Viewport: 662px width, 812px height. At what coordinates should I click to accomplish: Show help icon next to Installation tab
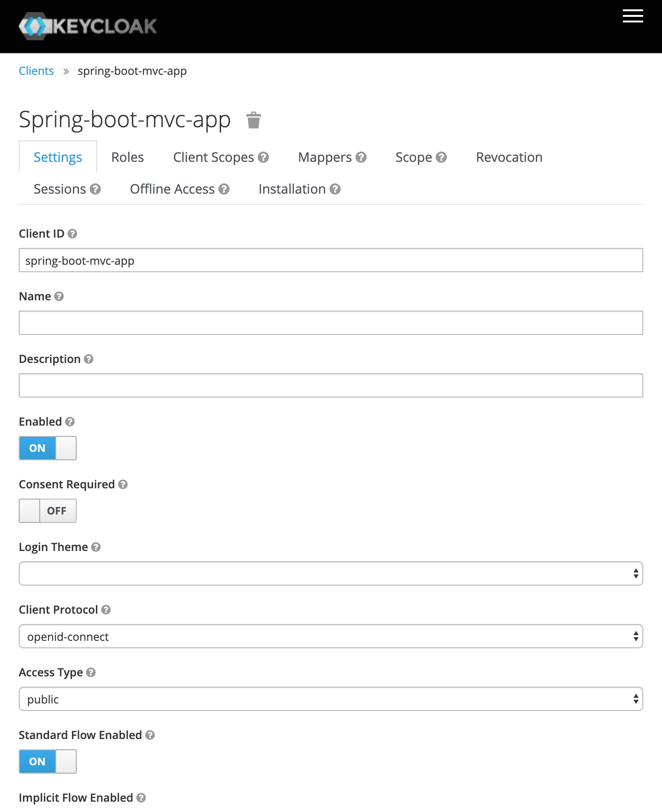pos(335,189)
